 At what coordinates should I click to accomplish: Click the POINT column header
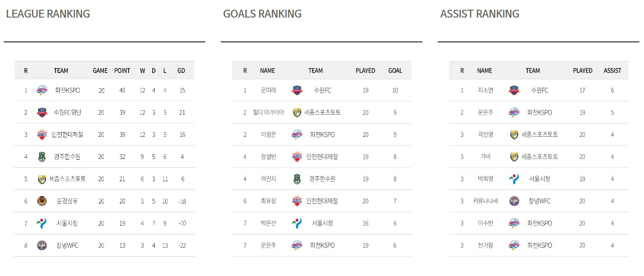click(122, 71)
